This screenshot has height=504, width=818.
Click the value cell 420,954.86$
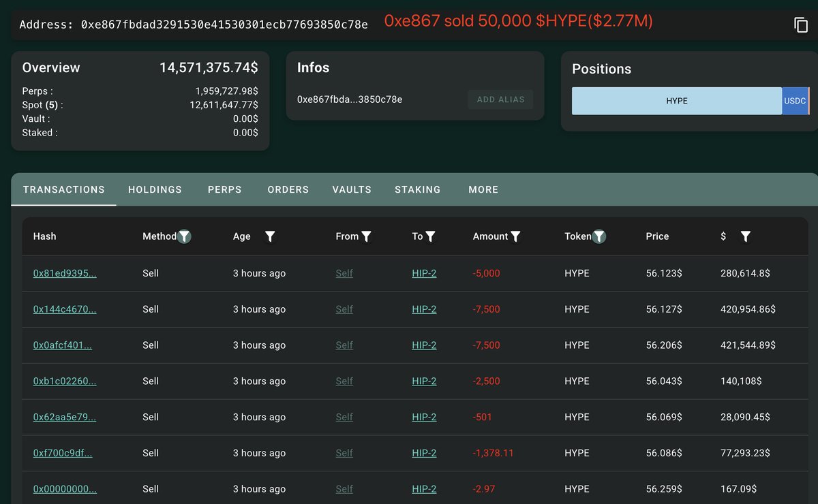[x=748, y=309]
